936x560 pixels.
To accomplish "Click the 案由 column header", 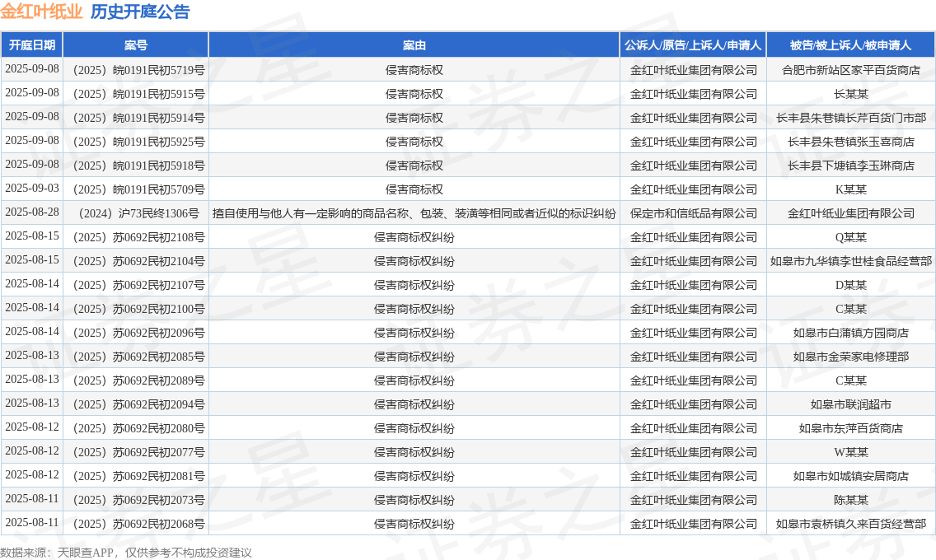I will 414,45.
